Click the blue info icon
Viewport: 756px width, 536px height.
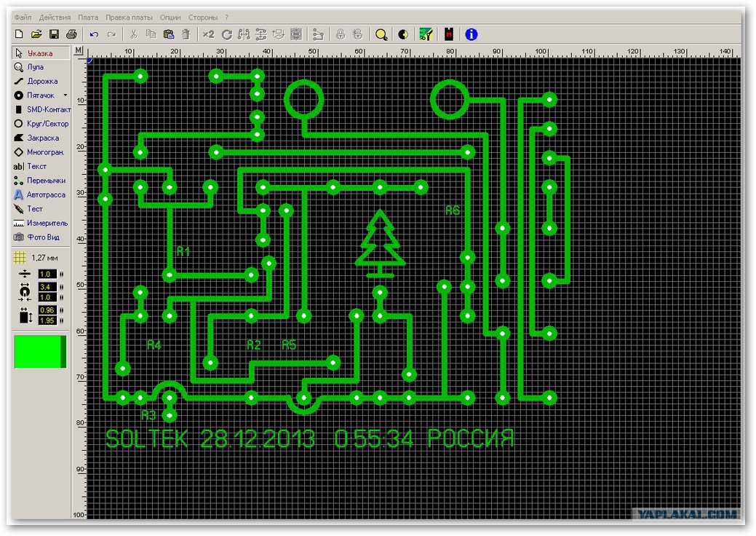click(x=471, y=34)
